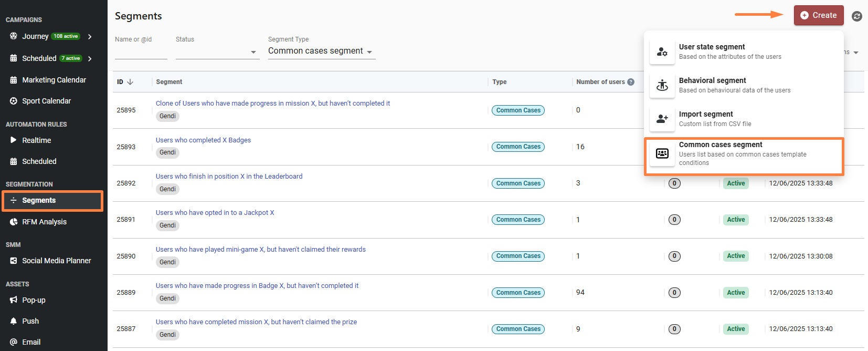
Task: Open Users who completed X Badges segment
Action: (x=203, y=140)
